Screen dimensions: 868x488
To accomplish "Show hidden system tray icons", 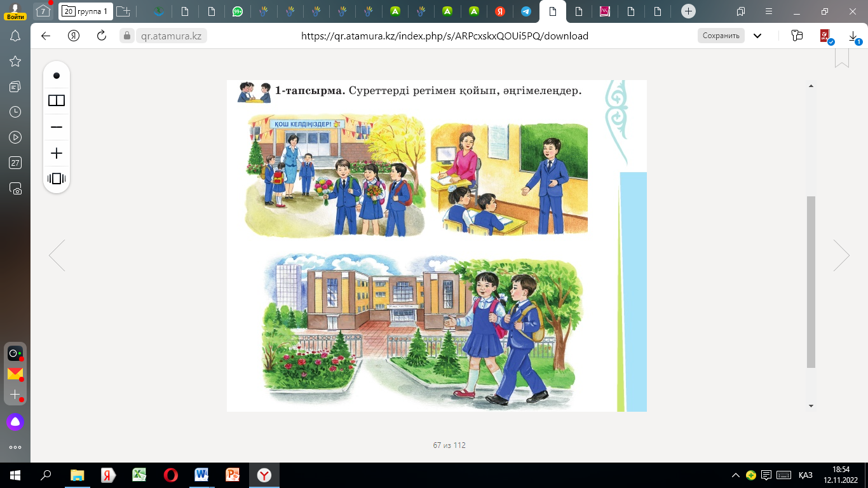I will pos(736,475).
